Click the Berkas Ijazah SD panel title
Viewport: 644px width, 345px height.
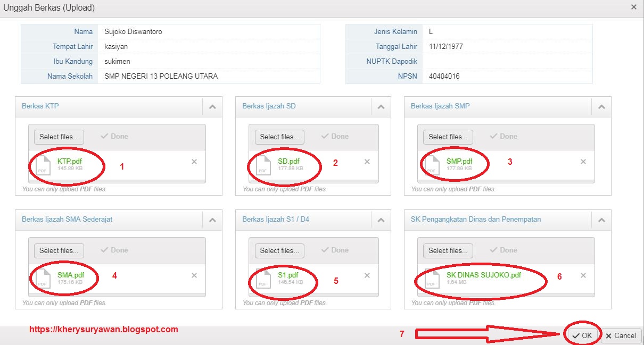click(x=269, y=106)
